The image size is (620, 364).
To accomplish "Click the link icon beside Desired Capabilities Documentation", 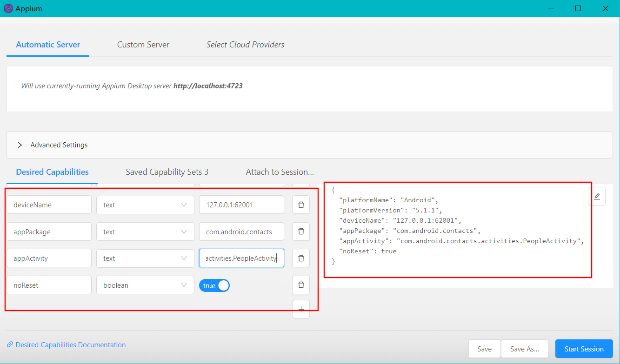I will pos(10,344).
